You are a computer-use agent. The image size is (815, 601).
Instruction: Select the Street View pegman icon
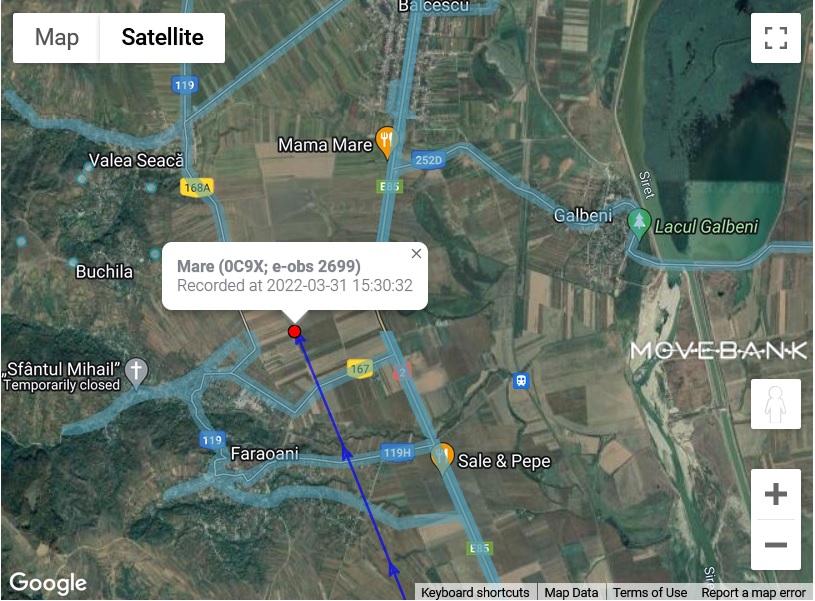[x=775, y=404]
